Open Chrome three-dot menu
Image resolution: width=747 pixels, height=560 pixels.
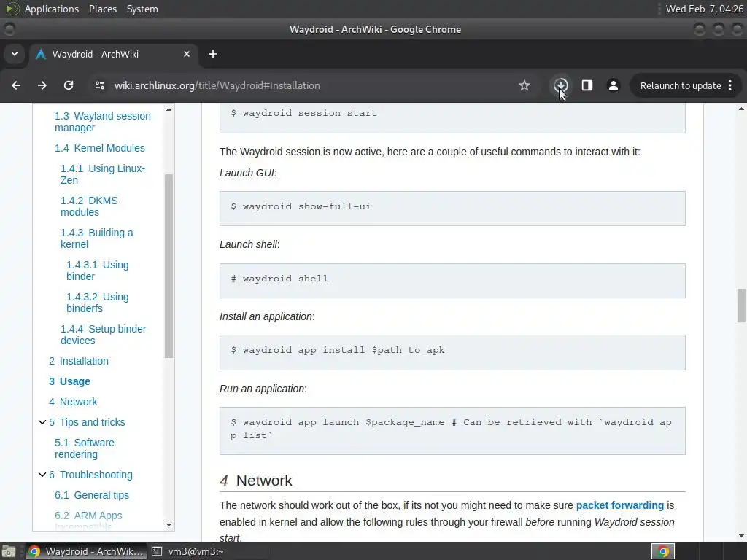coord(730,86)
